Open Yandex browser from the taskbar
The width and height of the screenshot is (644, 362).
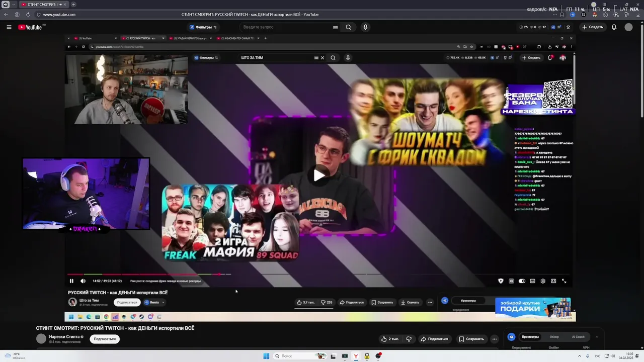(x=356, y=356)
